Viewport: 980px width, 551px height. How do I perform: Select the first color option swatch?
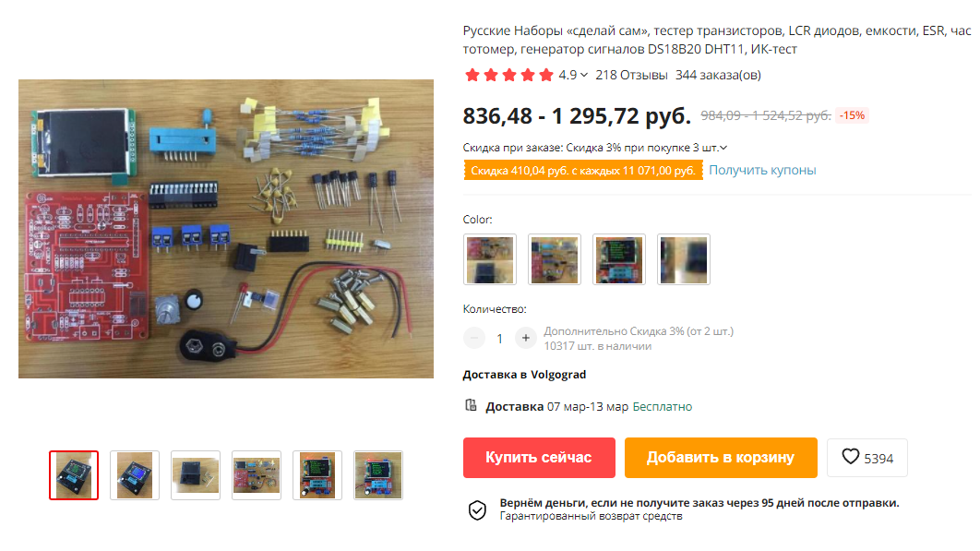coord(490,259)
